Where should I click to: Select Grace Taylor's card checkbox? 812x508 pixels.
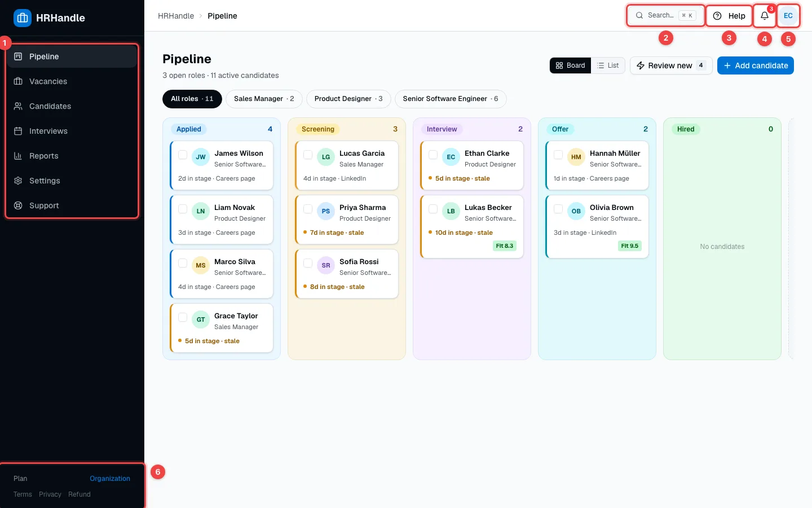click(183, 317)
